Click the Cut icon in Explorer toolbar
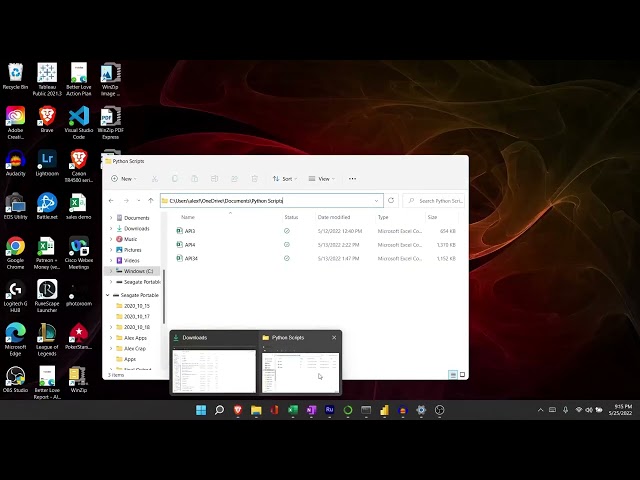 point(155,179)
